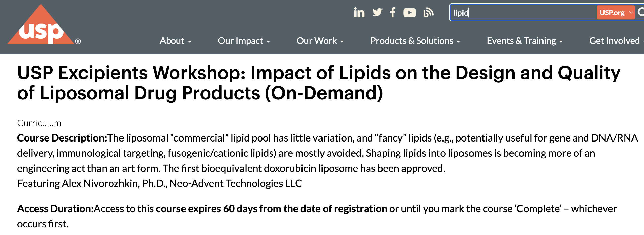Visit USP's Facebook via the icon
The width and height of the screenshot is (644, 235).
tap(393, 12)
